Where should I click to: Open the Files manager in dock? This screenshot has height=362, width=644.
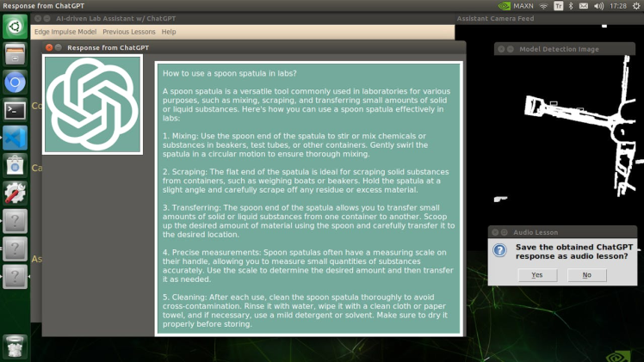[15, 54]
